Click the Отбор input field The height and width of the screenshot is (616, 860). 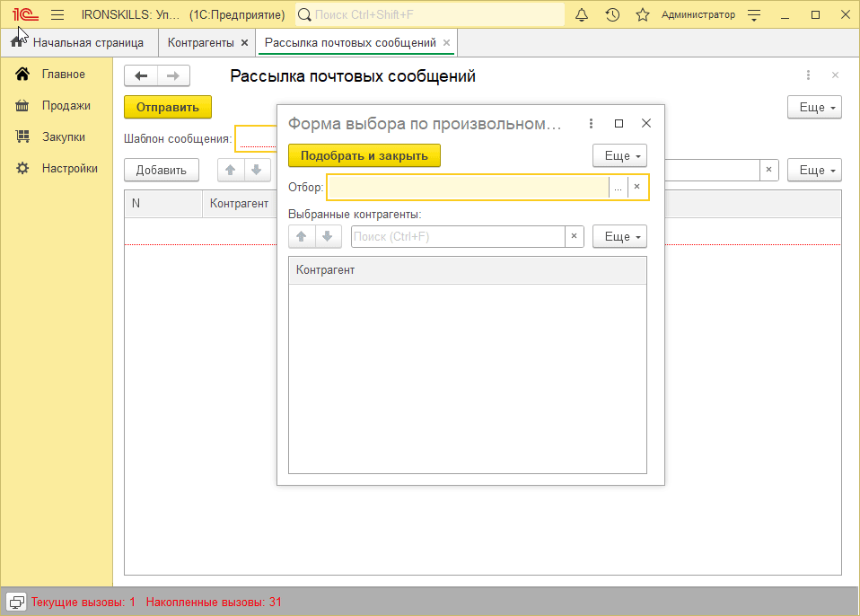point(467,187)
